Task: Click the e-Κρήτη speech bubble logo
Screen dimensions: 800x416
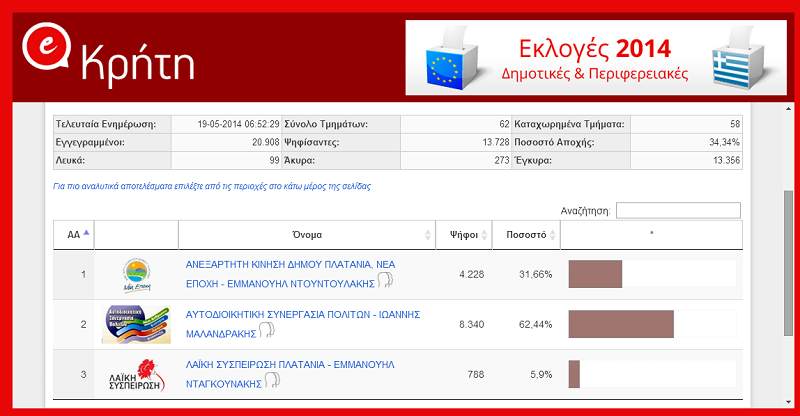Action: (46, 47)
